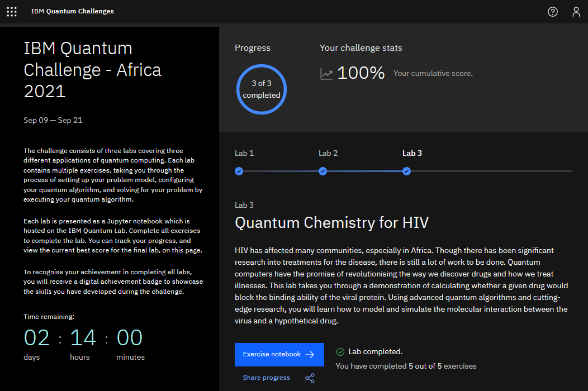Click the share progress icon
This screenshot has width=588, height=391.
310,378
